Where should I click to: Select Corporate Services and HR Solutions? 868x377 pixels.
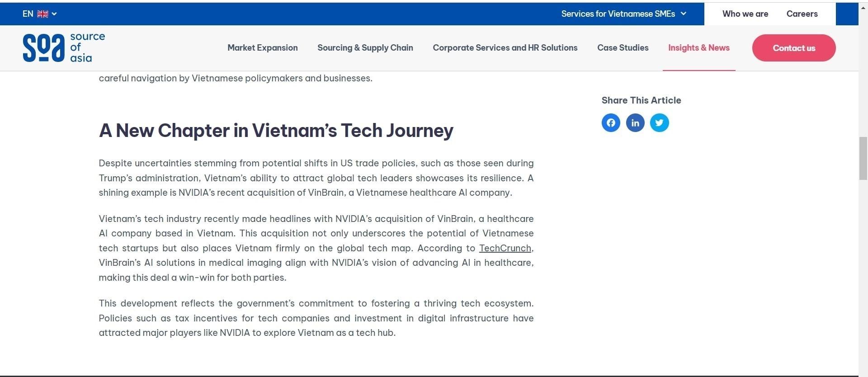tap(505, 48)
